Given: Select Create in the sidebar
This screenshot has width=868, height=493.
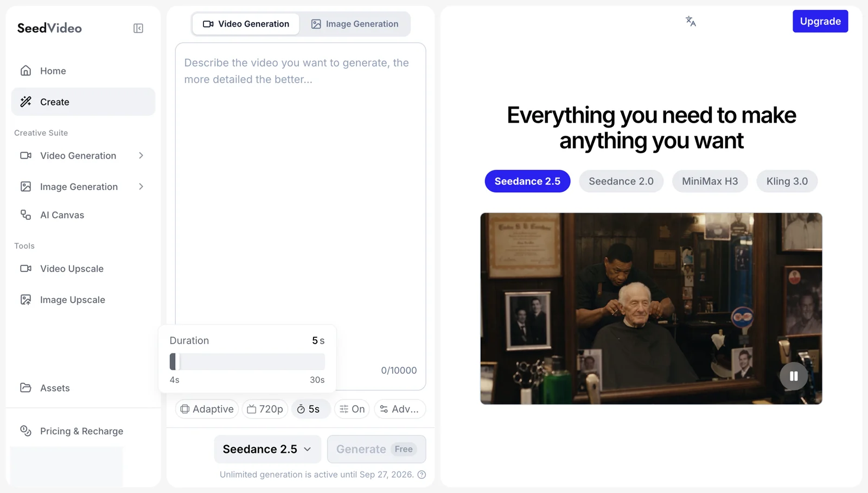Looking at the screenshot, I should pyautogui.click(x=83, y=102).
